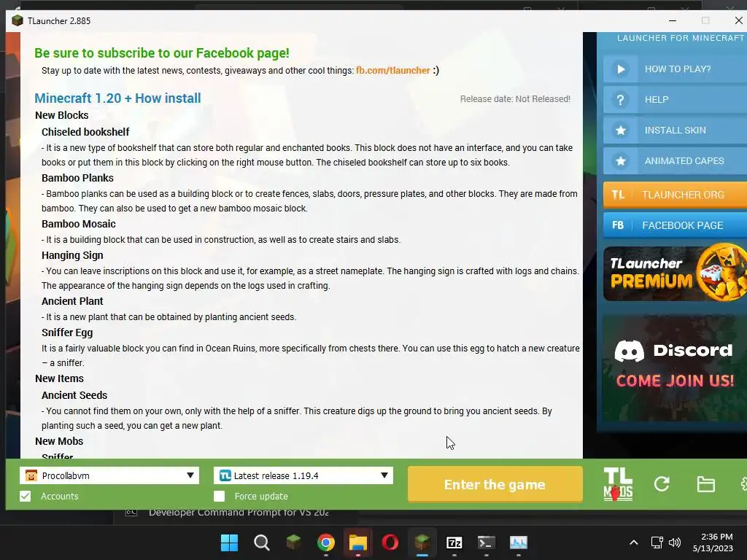The width and height of the screenshot is (747, 560).
Task: Click the account avatar next to Procollabvm
Action: (x=31, y=475)
